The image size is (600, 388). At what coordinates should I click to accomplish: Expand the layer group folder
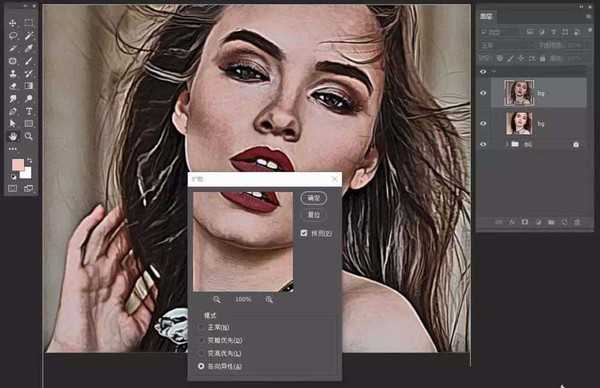point(507,144)
